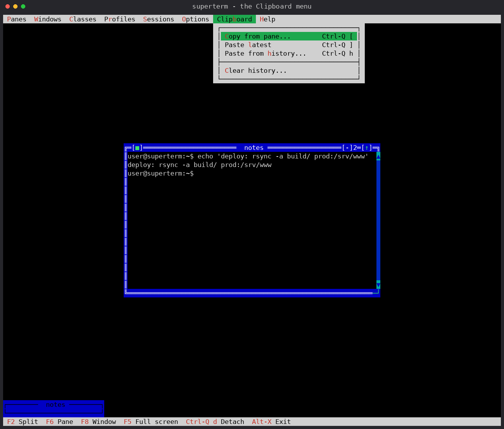Viewport: 504px width, 429px height.
Task: Collapse the open Clipboard menu
Action: pos(234,19)
